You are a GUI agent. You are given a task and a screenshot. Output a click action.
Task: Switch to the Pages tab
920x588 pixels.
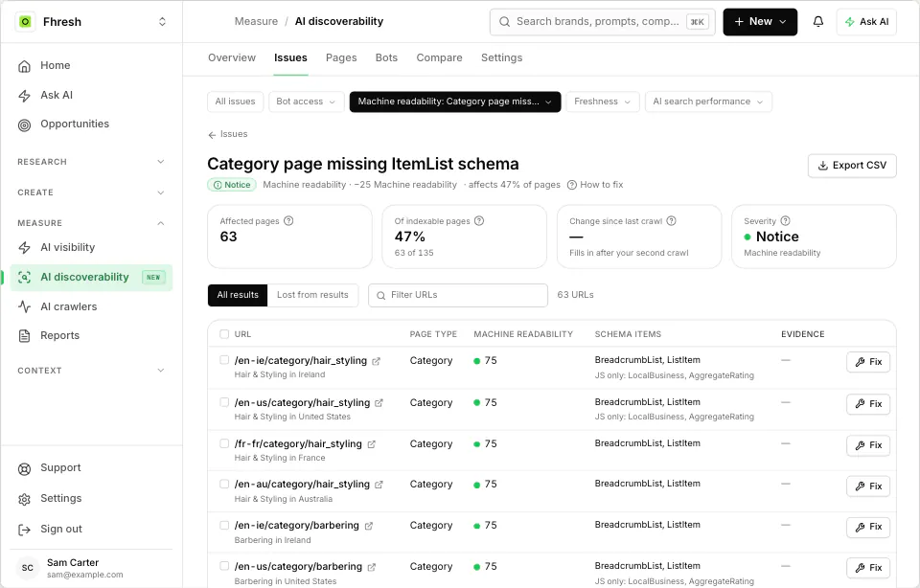tap(341, 57)
